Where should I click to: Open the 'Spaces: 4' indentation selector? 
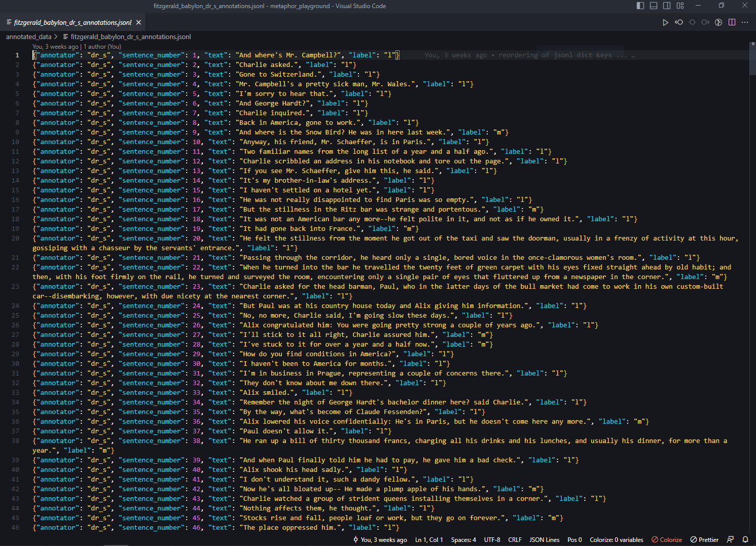(463, 540)
